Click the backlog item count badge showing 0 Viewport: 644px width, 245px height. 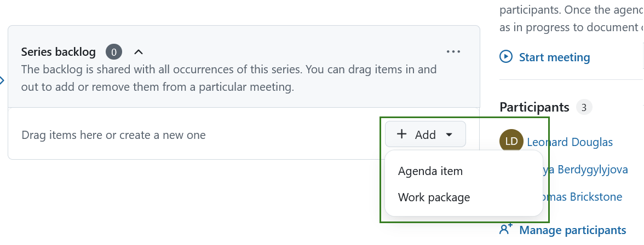pyautogui.click(x=114, y=52)
